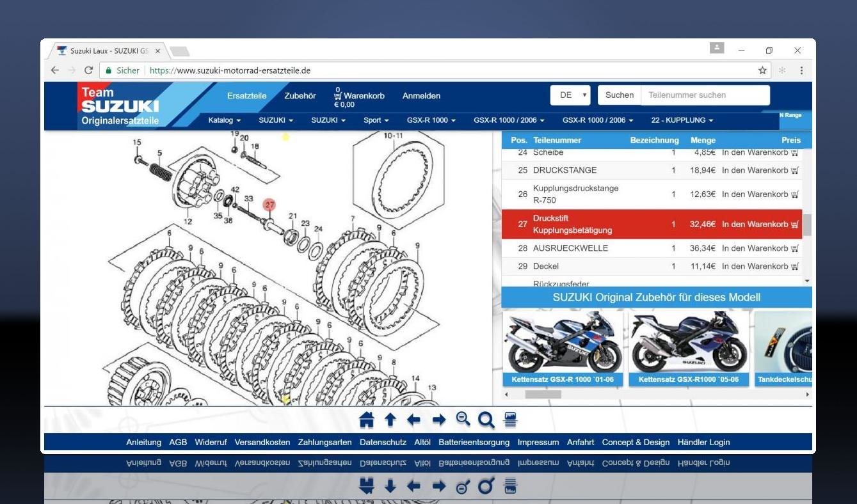This screenshot has height=504, width=857.
Task: Open the Altöl footer link
Action: (422, 443)
